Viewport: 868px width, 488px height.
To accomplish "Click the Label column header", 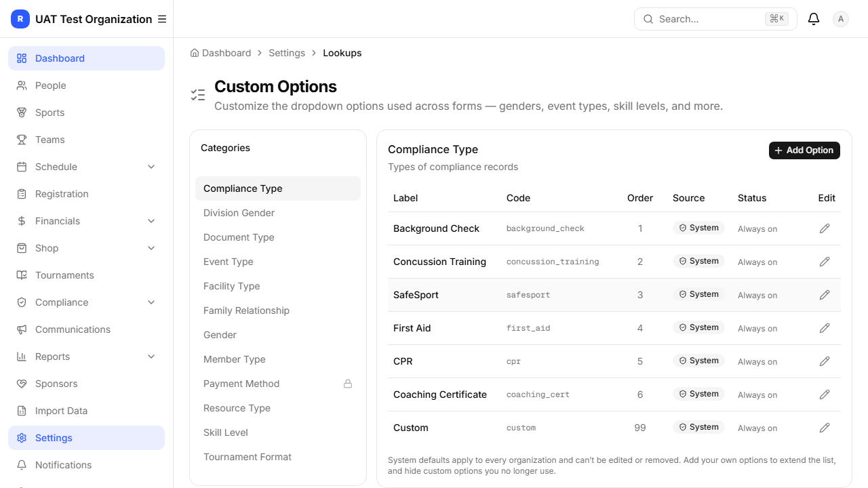I will coord(406,198).
